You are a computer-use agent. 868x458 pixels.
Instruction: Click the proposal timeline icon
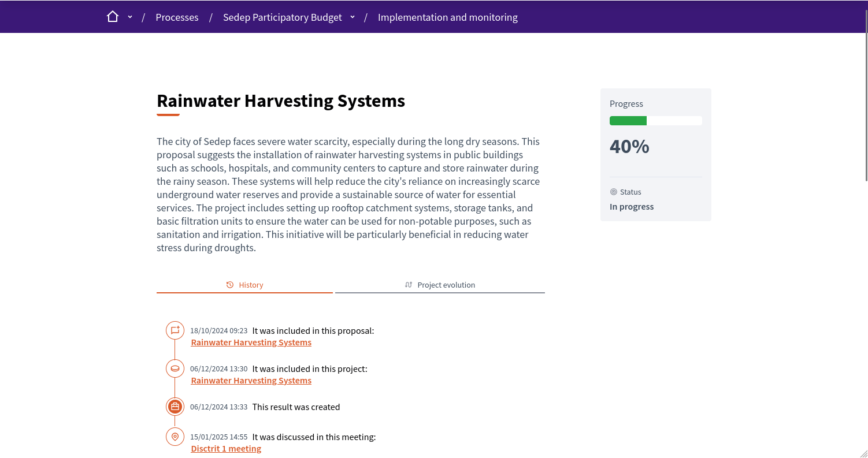175,330
